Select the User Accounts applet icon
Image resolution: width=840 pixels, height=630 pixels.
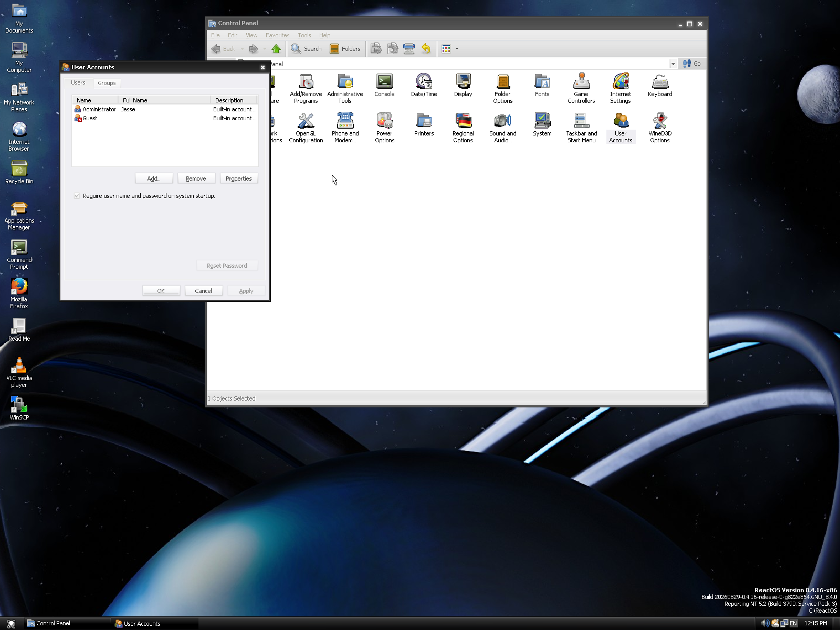pyautogui.click(x=621, y=127)
